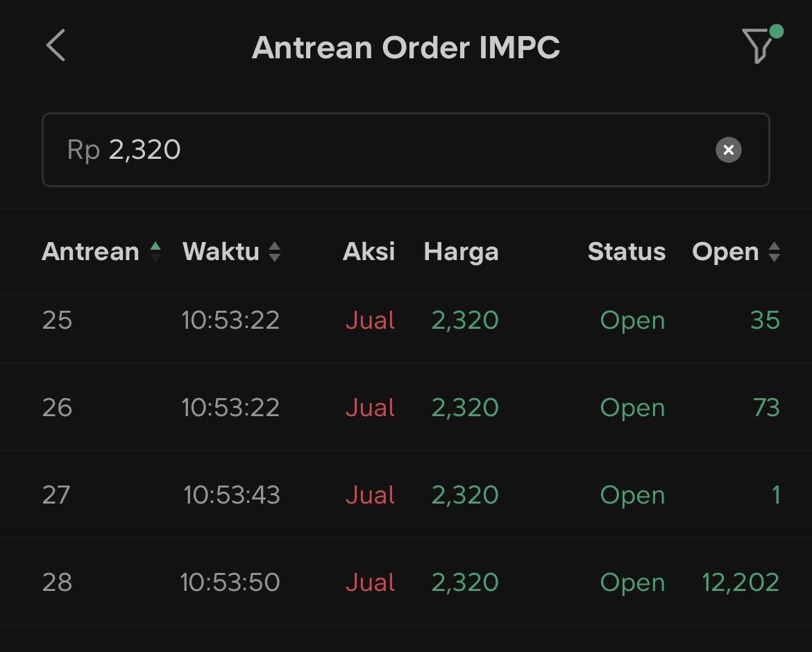This screenshot has height=652, width=812.
Task: Focus the Rp 2,320 price input
Action: (x=375, y=150)
